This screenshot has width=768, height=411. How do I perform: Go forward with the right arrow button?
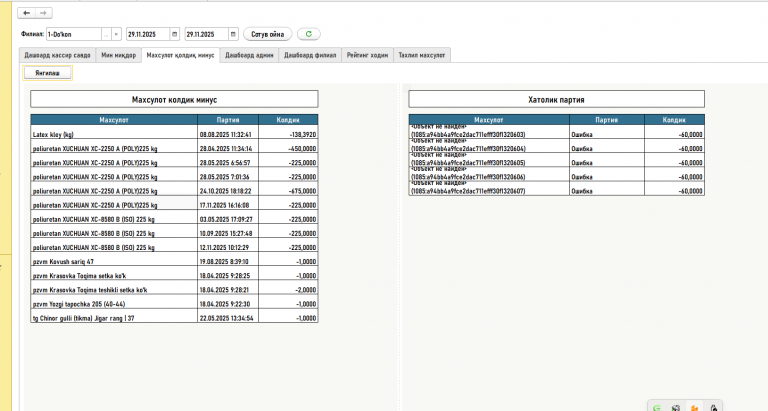[x=43, y=13]
